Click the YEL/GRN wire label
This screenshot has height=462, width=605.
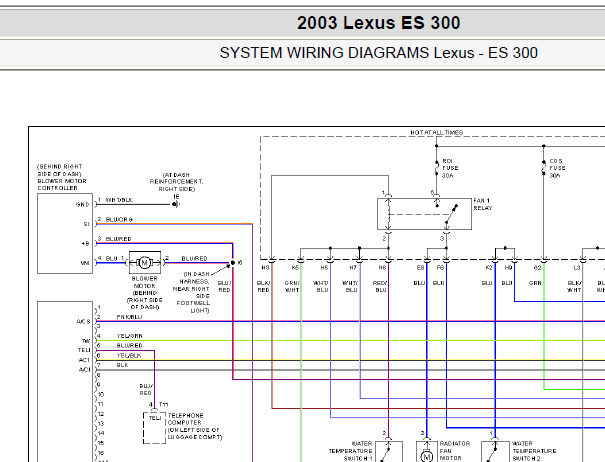[x=130, y=336]
